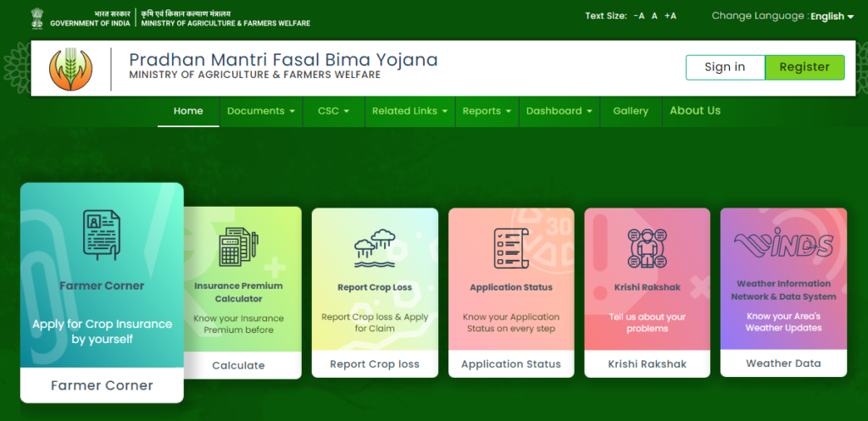Expand the Reports menu
This screenshot has width=868, height=421.
coord(487,111)
